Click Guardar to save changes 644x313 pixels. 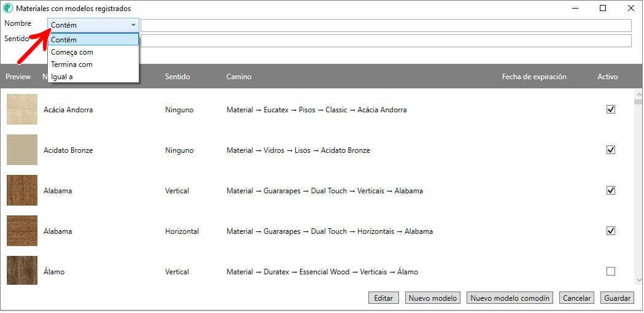[617, 298]
